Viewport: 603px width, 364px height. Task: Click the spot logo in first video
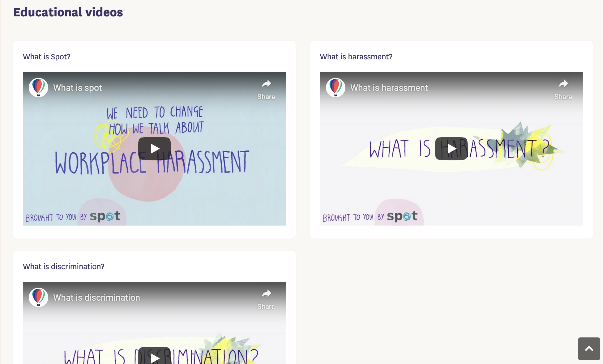105,216
